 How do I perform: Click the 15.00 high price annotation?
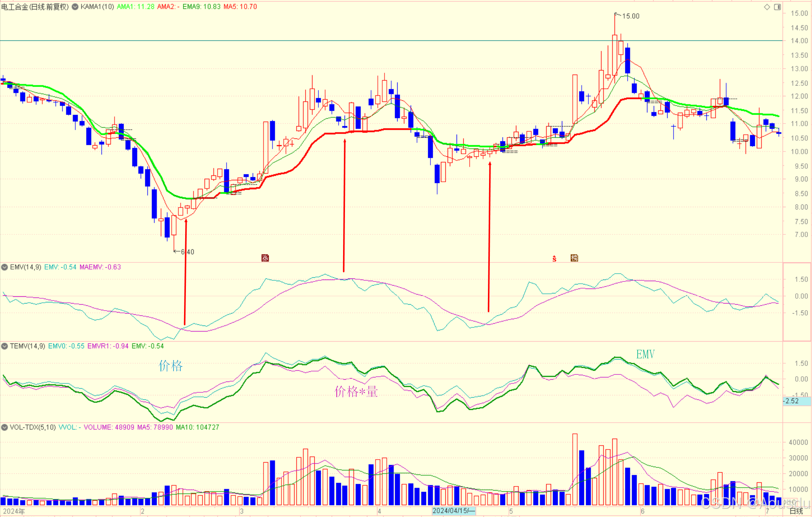click(631, 16)
